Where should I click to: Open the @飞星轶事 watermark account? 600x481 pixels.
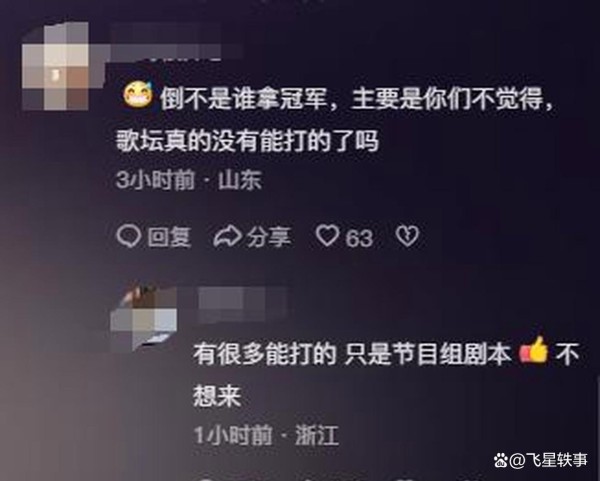(x=548, y=460)
